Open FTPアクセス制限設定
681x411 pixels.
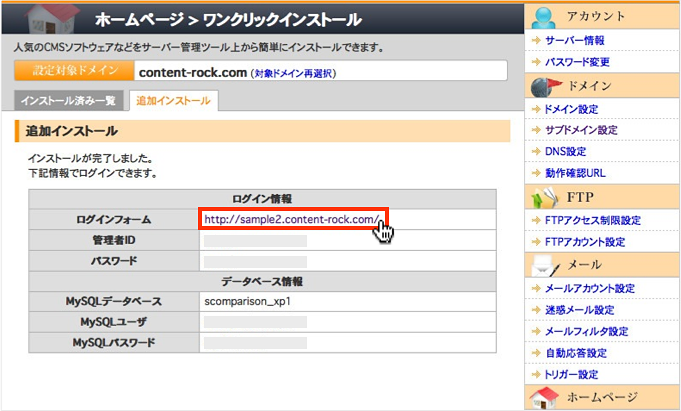593,220
